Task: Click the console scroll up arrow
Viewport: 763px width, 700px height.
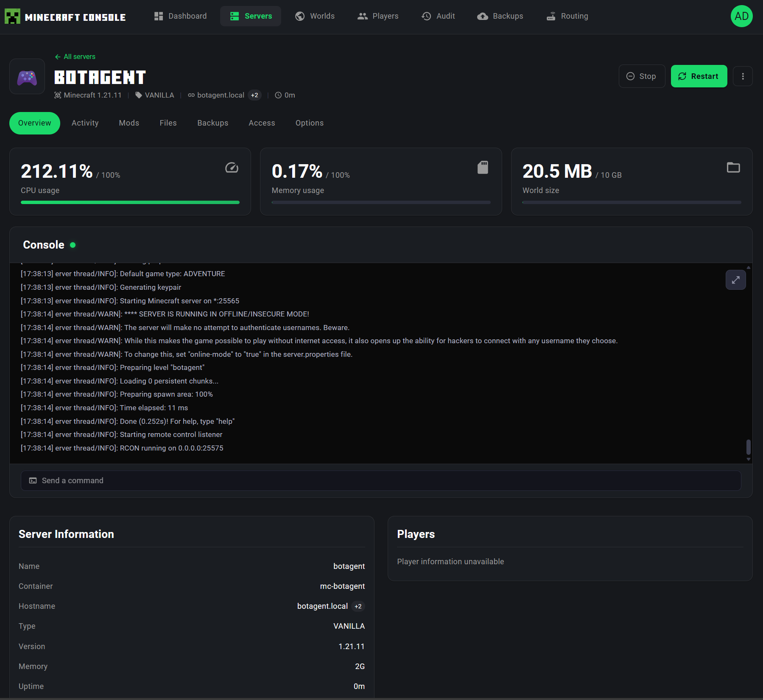Action: click(749, 267)
